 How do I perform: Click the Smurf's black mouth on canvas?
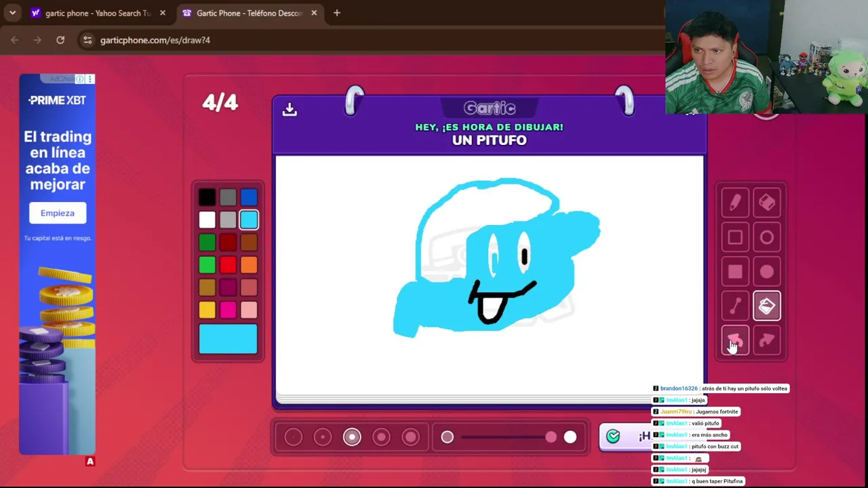coord(502,302)
